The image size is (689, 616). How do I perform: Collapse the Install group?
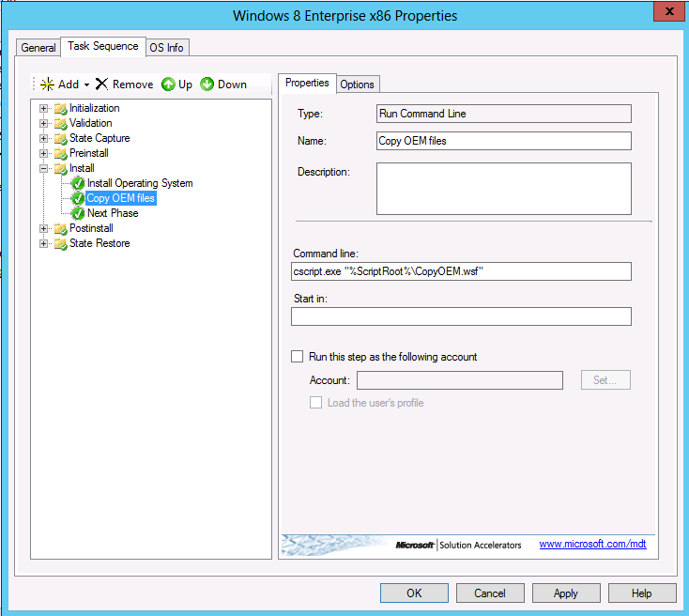point(43,168)
